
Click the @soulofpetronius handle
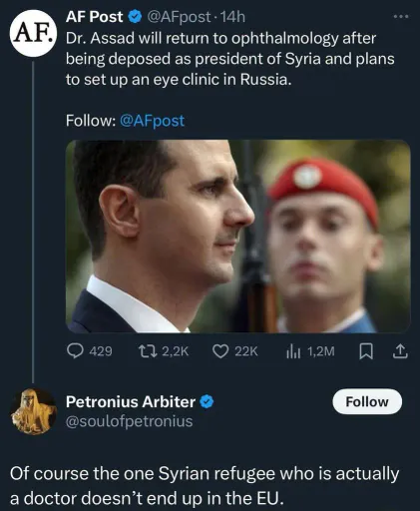[130, 421]
